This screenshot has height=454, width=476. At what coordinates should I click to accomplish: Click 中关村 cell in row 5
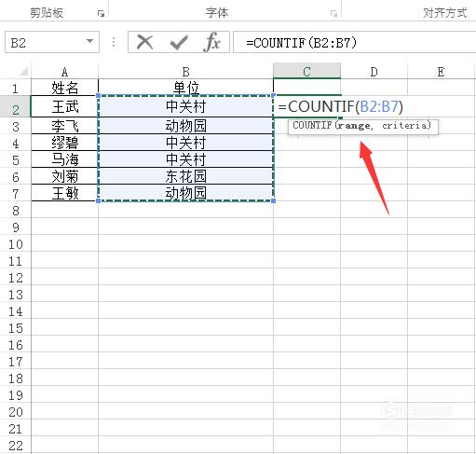coord(185,159)
